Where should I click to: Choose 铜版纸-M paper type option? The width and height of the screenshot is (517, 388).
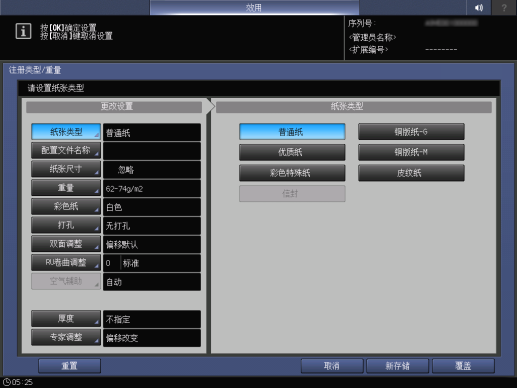coord(411,152)
